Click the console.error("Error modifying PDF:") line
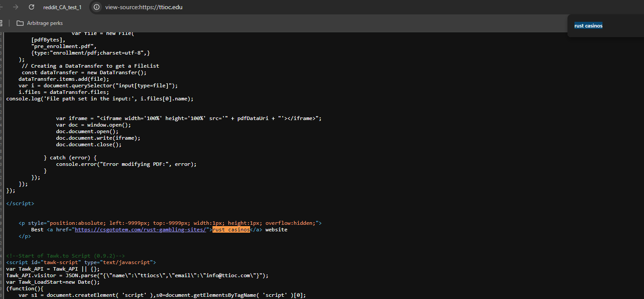644x299 pixels. click(x=126, y=164)
